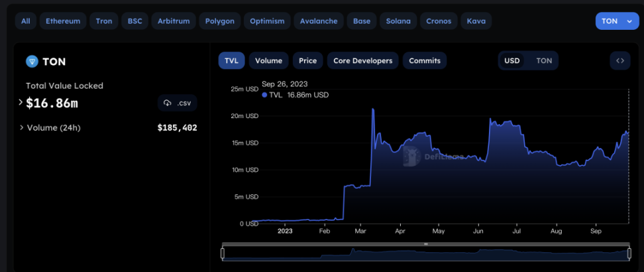Open the embed code icon
Image resolution: width=644 pixels, height=272 pixels.
(x=620, y=60)
